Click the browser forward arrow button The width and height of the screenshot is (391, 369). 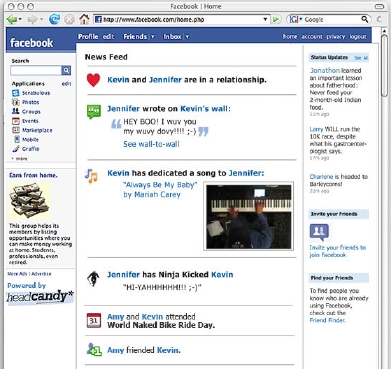(x=32, y=20)
